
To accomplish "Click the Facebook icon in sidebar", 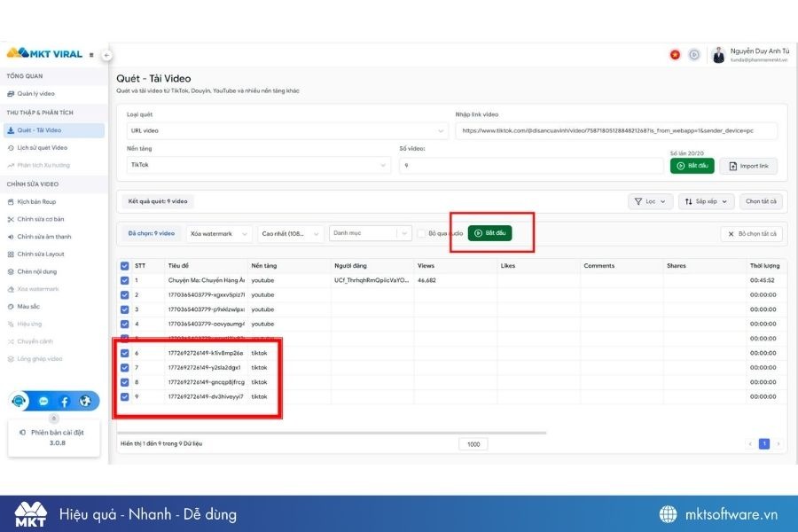I will click(x=65, y=401).
